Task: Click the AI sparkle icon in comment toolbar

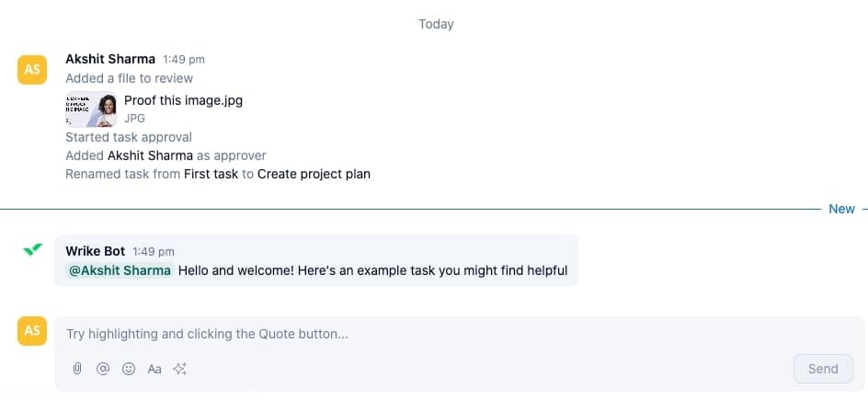Action: pyautogui.click(x=180, y=369)
